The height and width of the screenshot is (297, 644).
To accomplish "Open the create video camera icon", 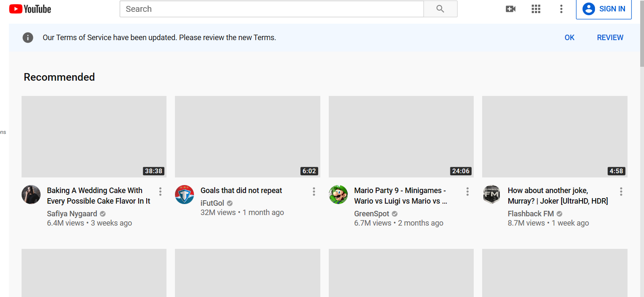I will click(510, 9).
